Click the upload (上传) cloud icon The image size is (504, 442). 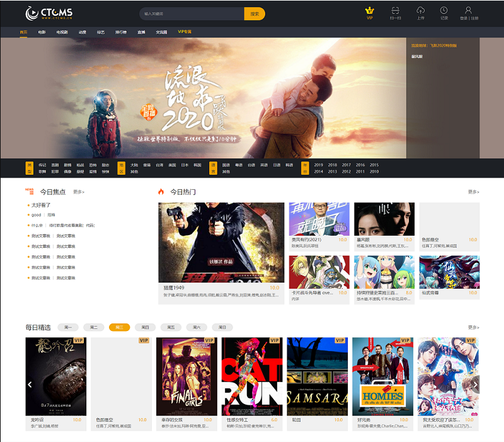pyautogui.click(x=420, y=11)
